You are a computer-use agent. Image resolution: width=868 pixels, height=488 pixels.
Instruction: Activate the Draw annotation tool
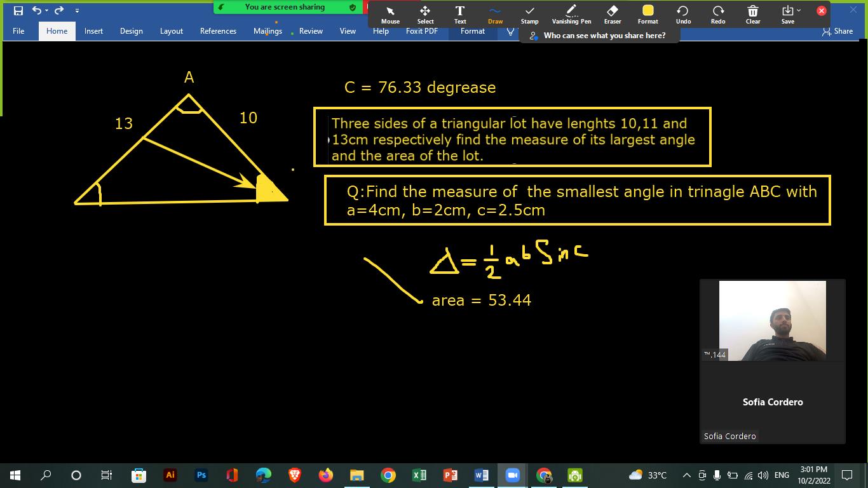click(495, 14)
